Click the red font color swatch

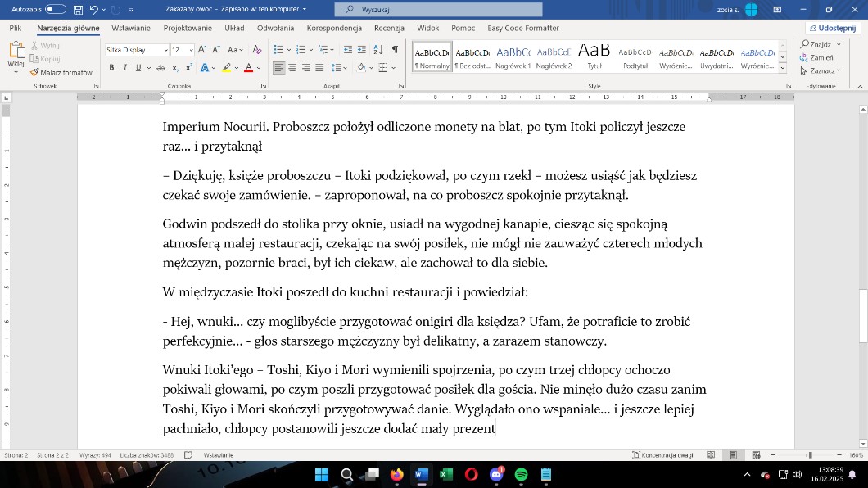tap(248, 68)
